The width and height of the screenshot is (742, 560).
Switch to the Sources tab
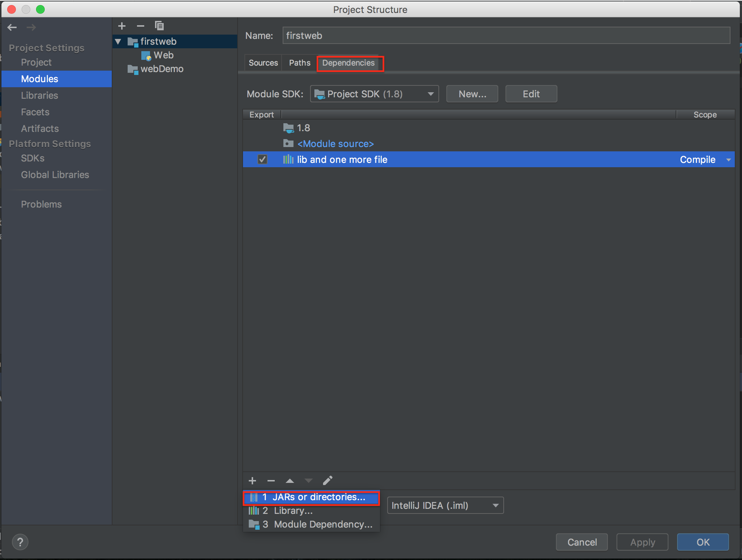pos(263,63)
